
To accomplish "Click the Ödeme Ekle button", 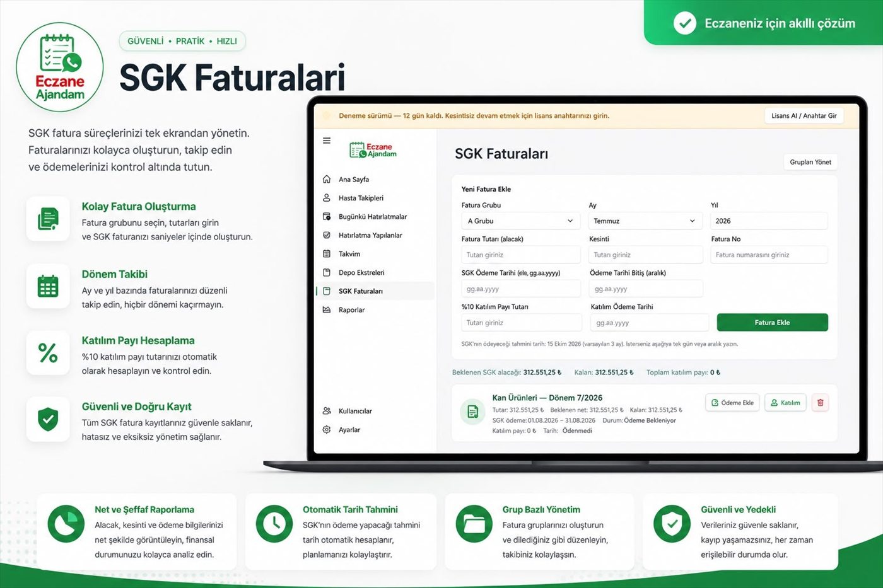I will point(732,403).
